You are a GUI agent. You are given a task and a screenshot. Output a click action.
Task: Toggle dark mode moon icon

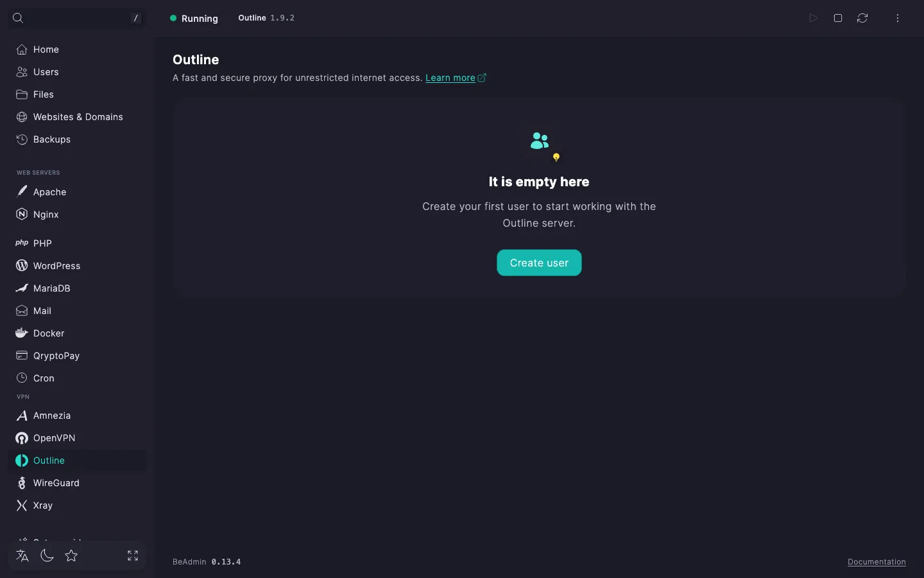(47, 556)
